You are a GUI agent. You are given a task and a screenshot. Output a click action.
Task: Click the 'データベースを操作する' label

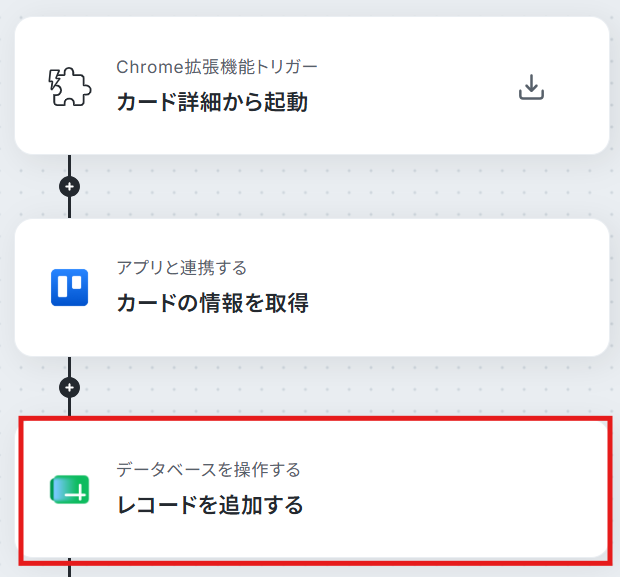[208, 470]
